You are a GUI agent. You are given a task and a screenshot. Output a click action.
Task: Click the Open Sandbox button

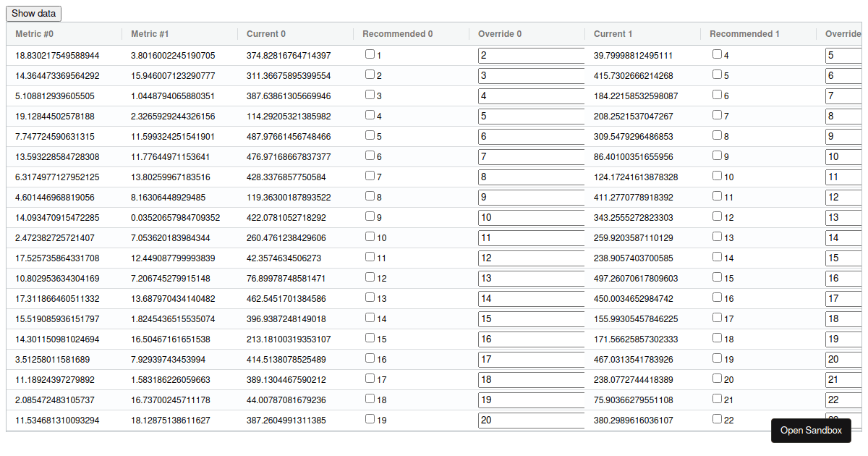point(811,431)
